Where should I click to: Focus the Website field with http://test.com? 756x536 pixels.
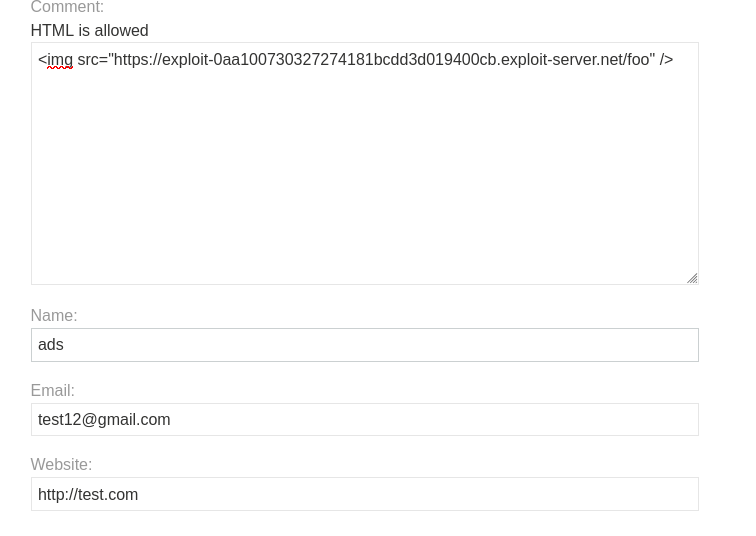(364, 494)
